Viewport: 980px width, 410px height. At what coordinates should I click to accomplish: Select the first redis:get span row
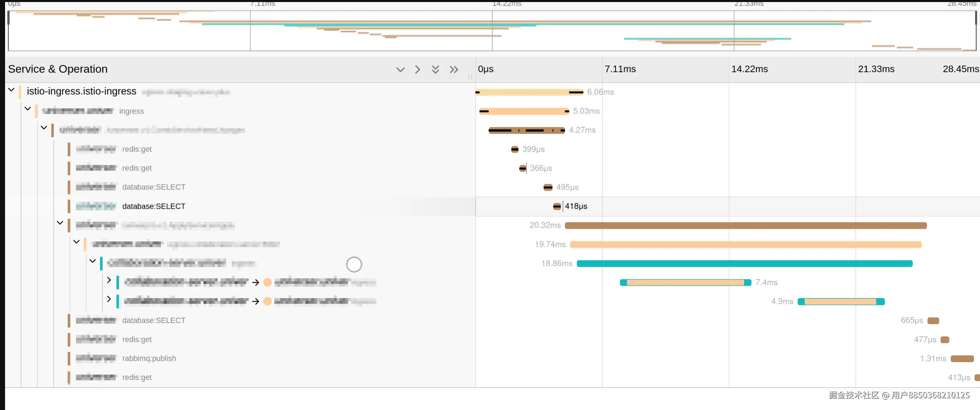(137, 149)
